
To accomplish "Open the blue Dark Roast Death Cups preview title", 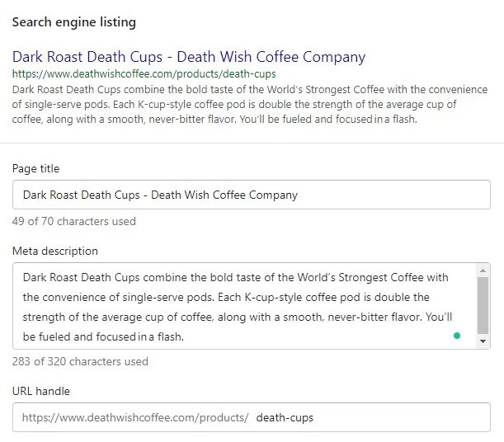I will pyautogui.click(x=189, y=57).
